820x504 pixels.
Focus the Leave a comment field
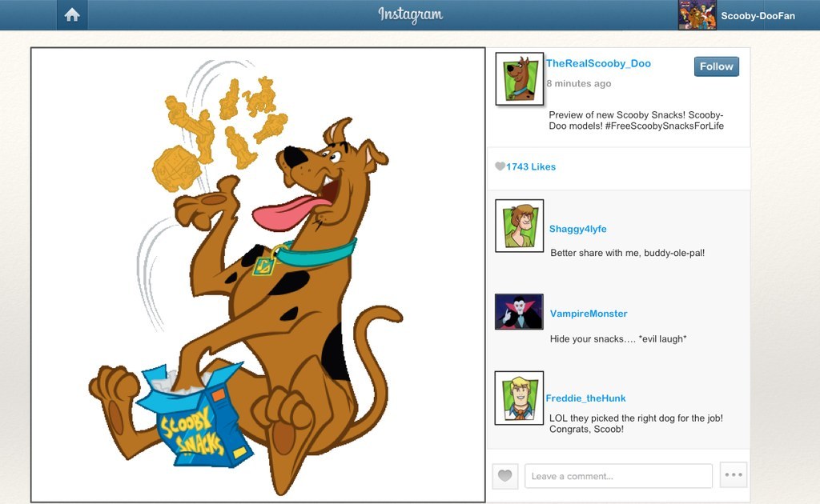[619, 476]
